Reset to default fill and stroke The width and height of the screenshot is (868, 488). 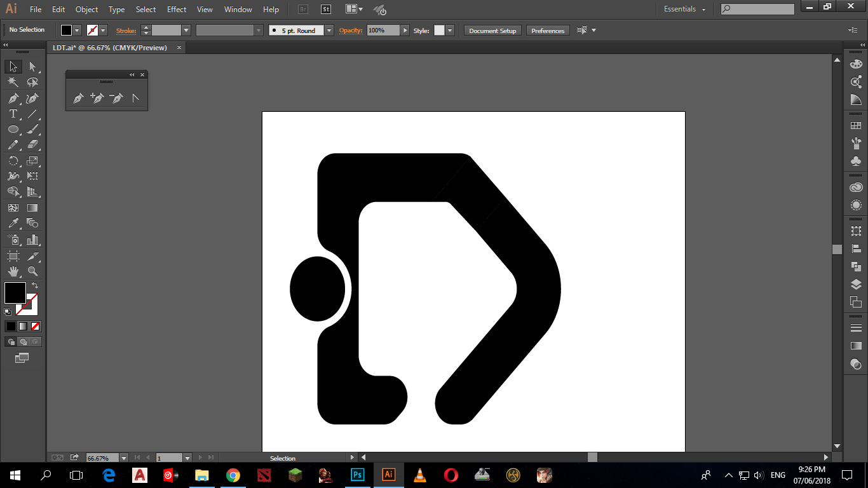(8, 312)
